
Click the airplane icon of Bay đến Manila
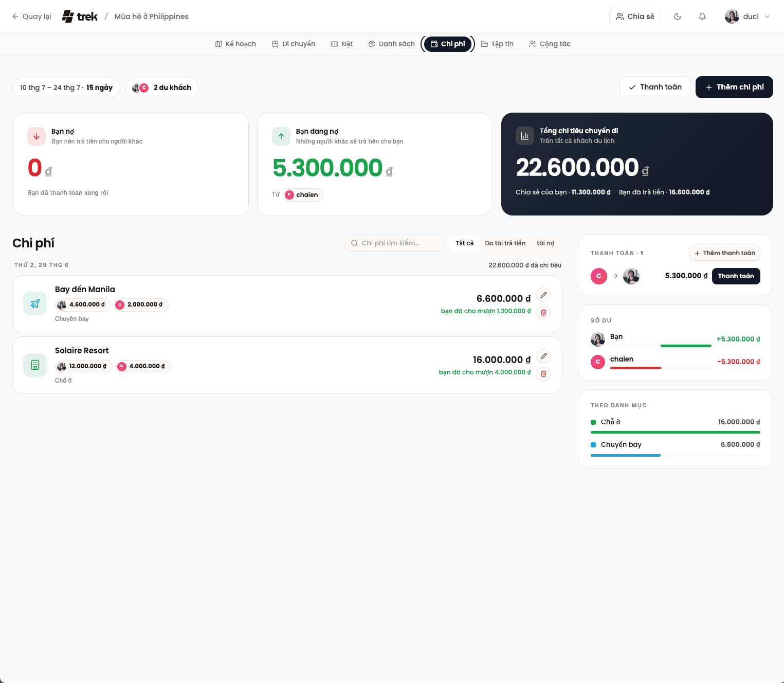click(x=35, y=303)
